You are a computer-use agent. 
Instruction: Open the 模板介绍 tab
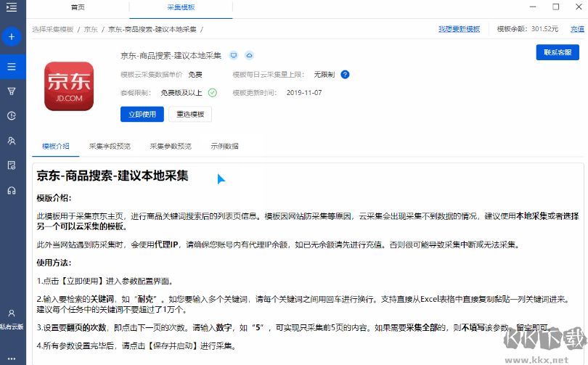(55, 146)
